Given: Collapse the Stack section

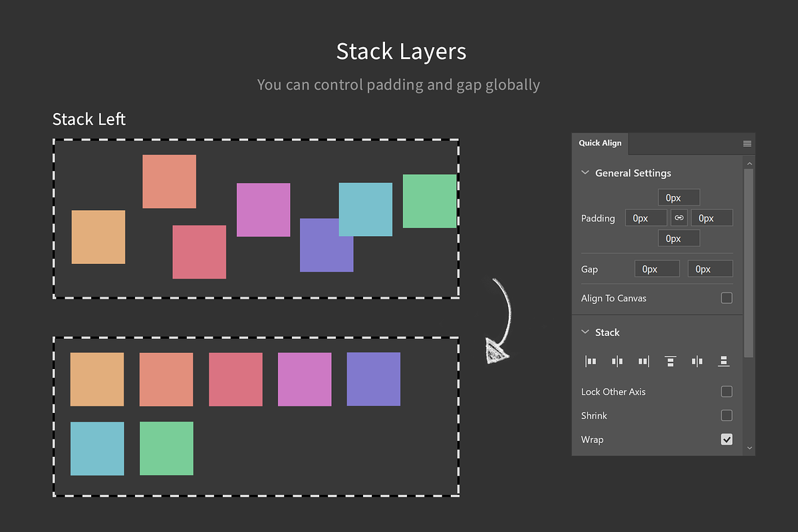Looking at the screenshot, I should 585,332.
